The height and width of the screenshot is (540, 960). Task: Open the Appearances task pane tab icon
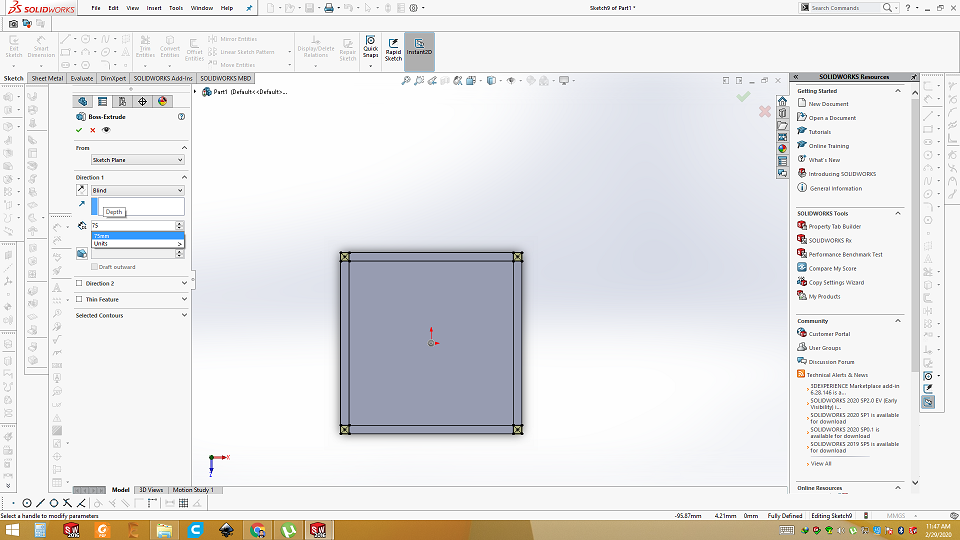click(782, 149)
